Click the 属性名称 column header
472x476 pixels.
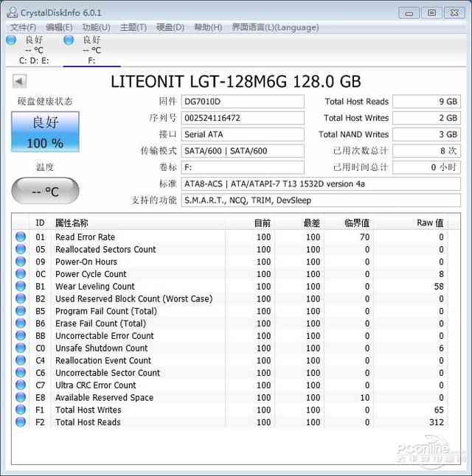tap(139, 223)
